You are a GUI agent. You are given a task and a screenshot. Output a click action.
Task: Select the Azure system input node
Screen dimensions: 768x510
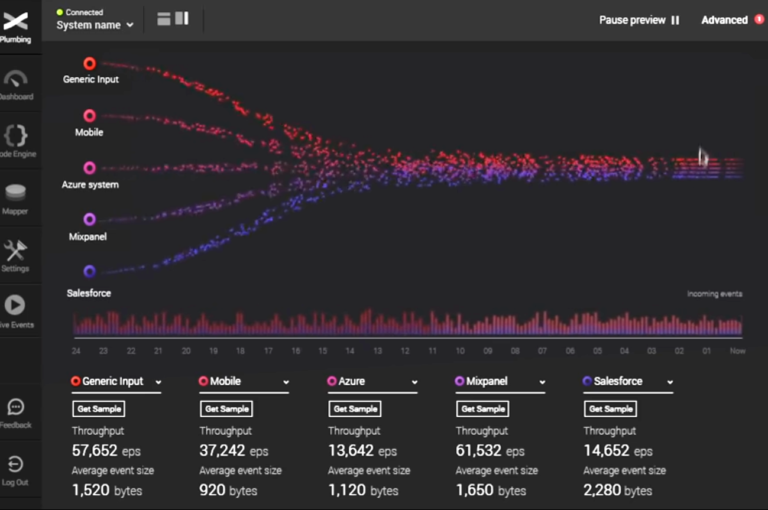pos(90,168)
